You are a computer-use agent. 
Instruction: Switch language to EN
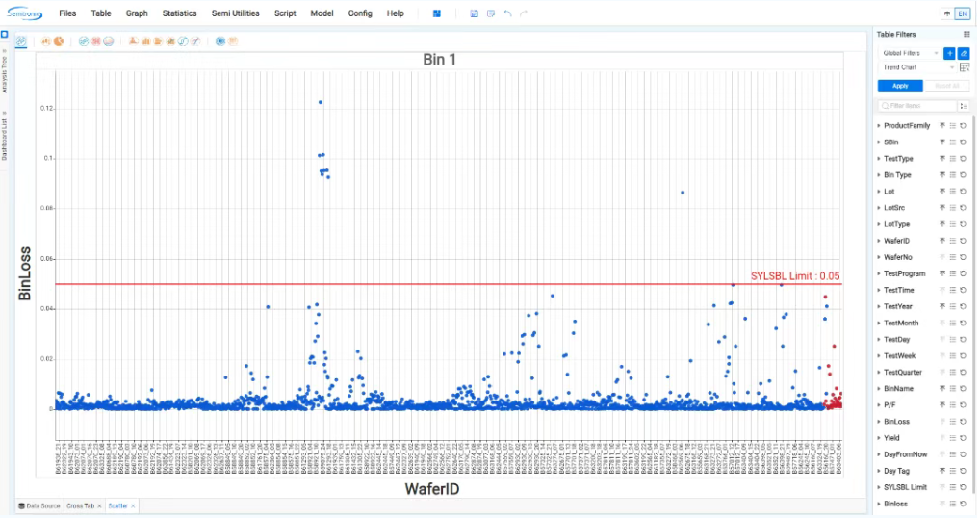(962, 13)
